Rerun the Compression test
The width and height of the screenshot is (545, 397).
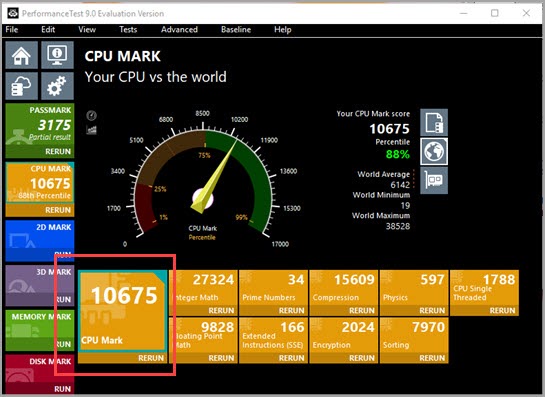point(362,310)
